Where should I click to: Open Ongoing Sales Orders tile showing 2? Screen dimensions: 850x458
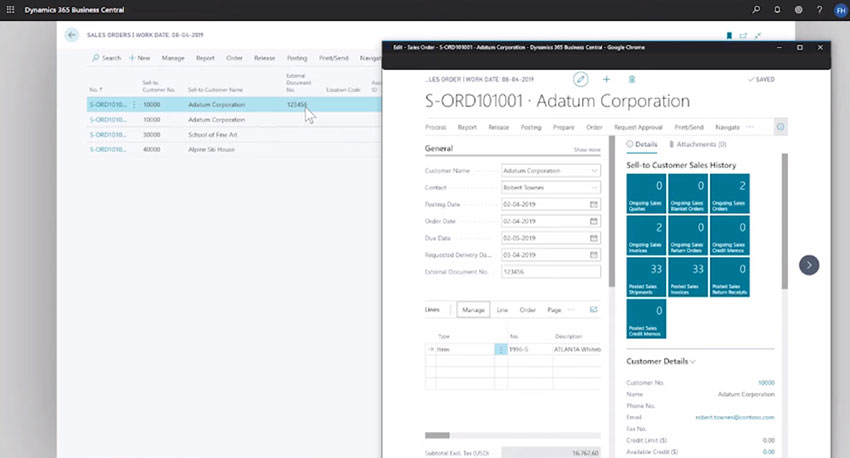click(x=730, y=193)
